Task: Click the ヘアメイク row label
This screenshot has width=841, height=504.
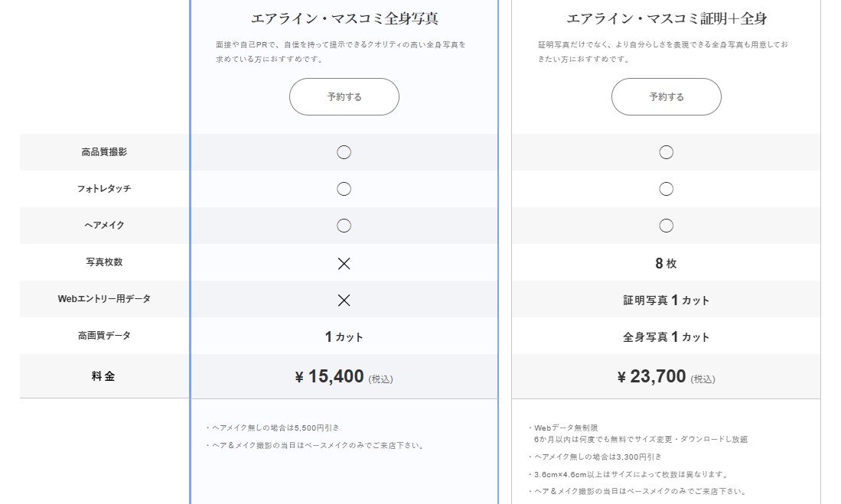Action: [x=103, y=225]
